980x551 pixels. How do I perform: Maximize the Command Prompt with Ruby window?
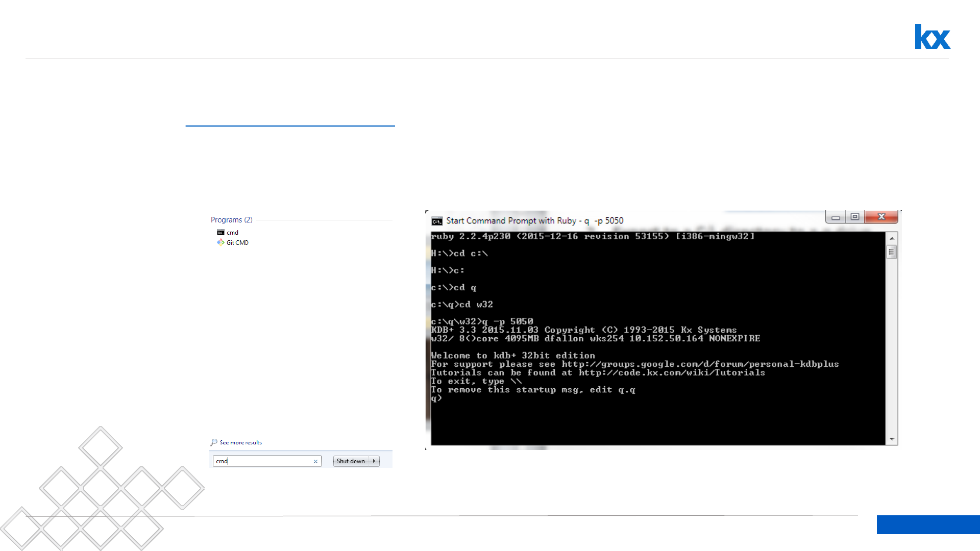855,217
